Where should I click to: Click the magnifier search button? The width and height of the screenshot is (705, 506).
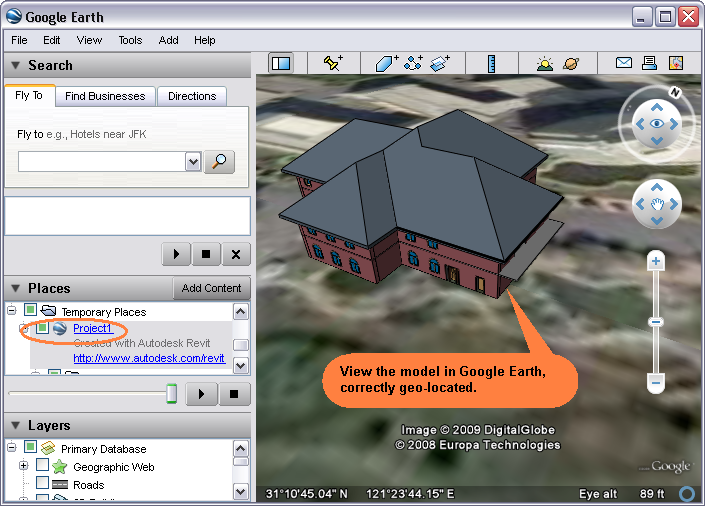(219, 161)
